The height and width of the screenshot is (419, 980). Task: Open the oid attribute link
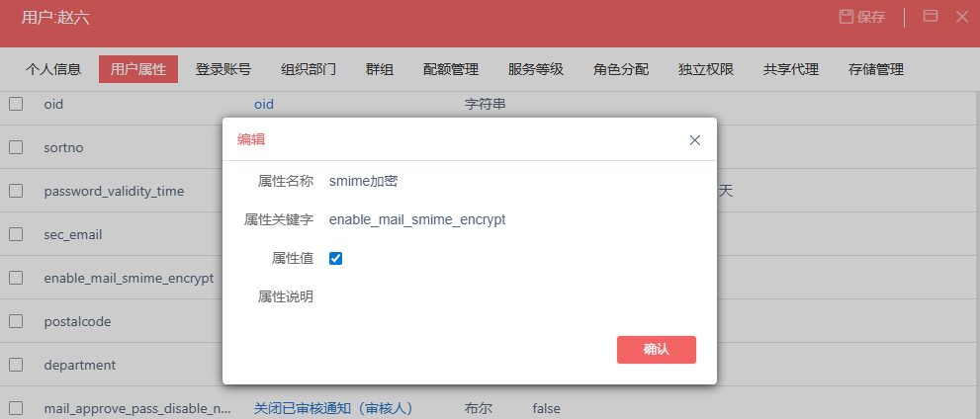[x=263, y=104]
